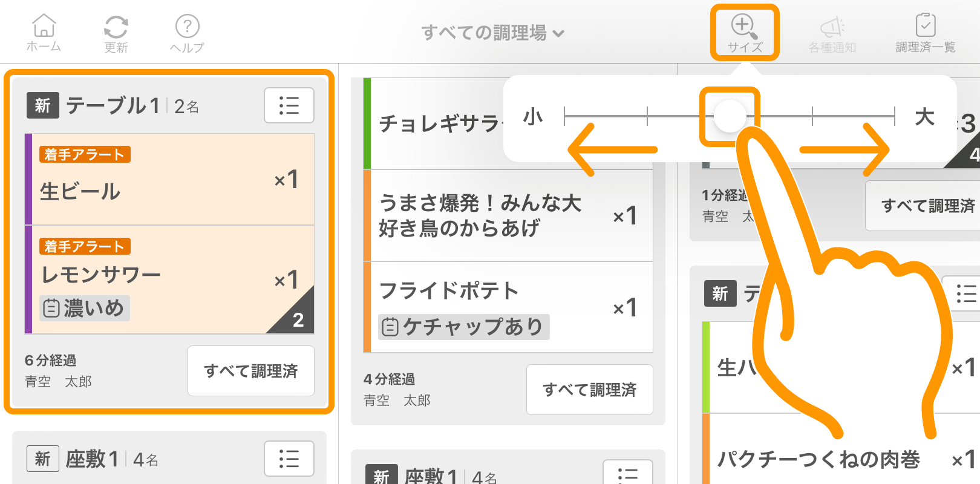Mark all テーブル1 items as 調理済
This screenshot has width=980, height=484.
tap(251, 371)
